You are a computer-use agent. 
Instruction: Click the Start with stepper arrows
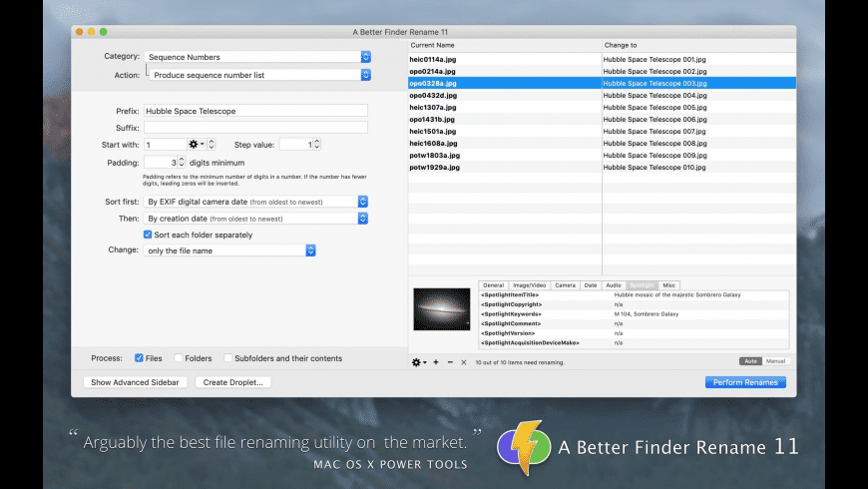[x=211, y=144]
